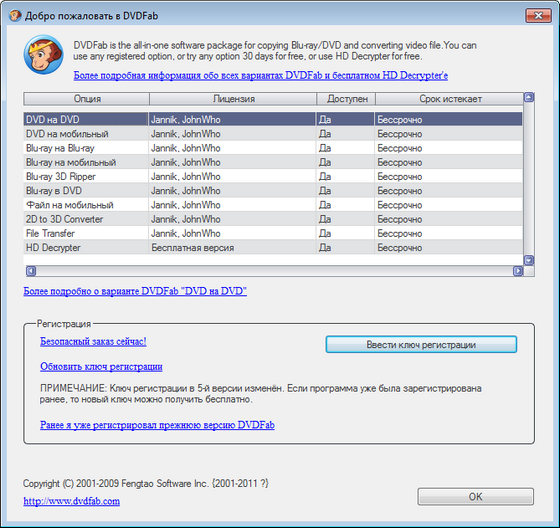This screenshot has height=528, width=560.
Task: Open link about previously registered DVDFab version
Action: [157, 425]
